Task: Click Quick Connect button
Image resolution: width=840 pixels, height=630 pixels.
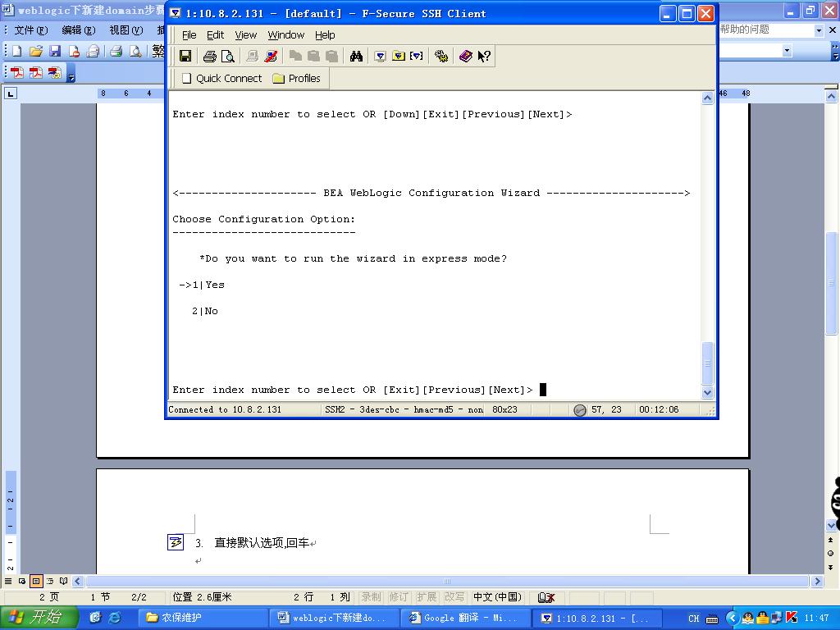Action: pyautogui.click(x=221, y=78)
